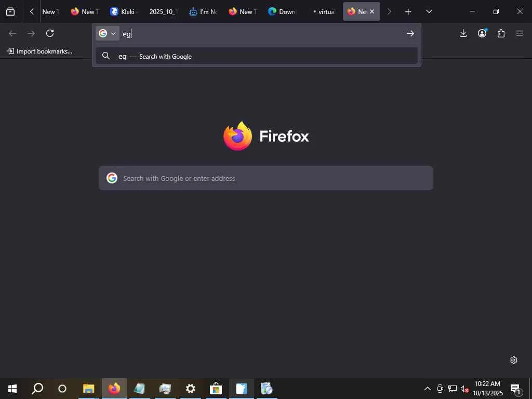Show hidden system tray icons
532x399 pixels.
[428, 389]
